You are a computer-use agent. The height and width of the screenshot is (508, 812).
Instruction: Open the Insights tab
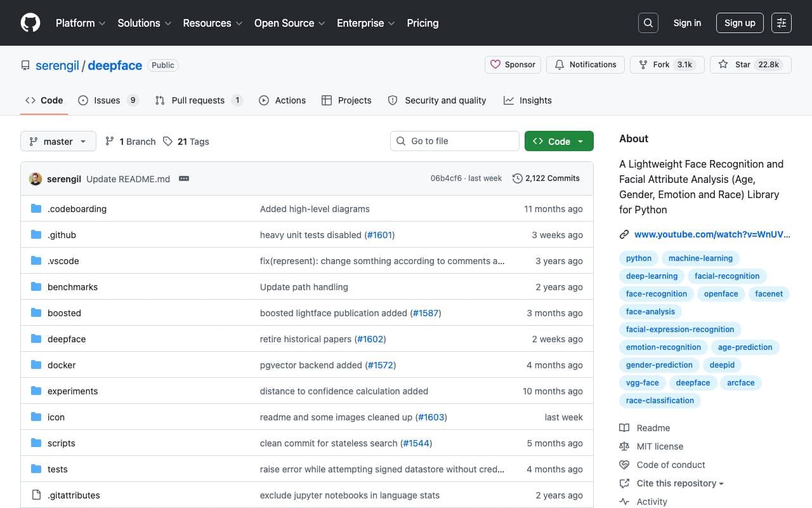click(x=528, y=100)
